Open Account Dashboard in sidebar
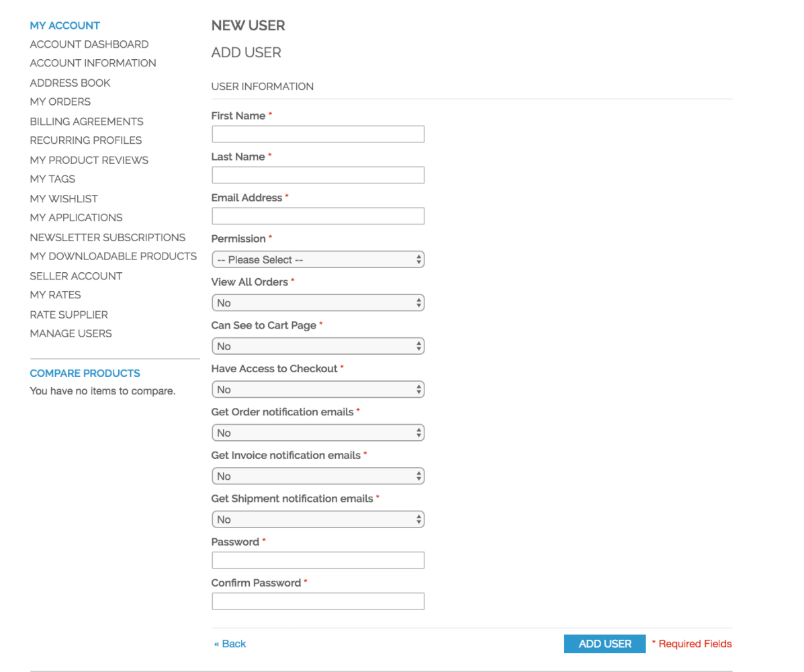Viewport: 804px width, 672px height. tap(89, 44)
